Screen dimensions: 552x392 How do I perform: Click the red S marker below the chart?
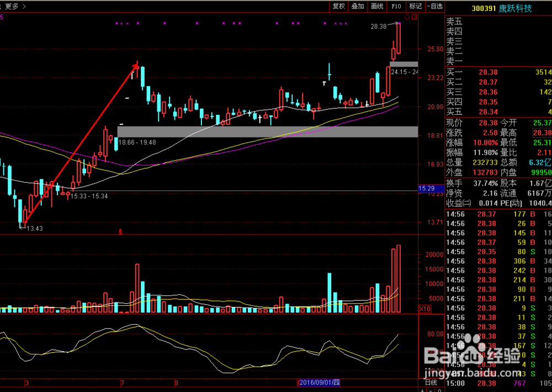[120, 232]
